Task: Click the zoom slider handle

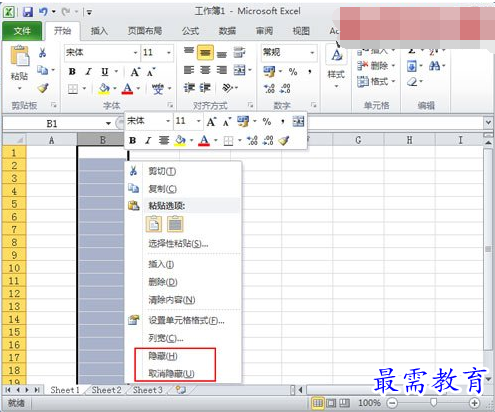Action: 433,402
